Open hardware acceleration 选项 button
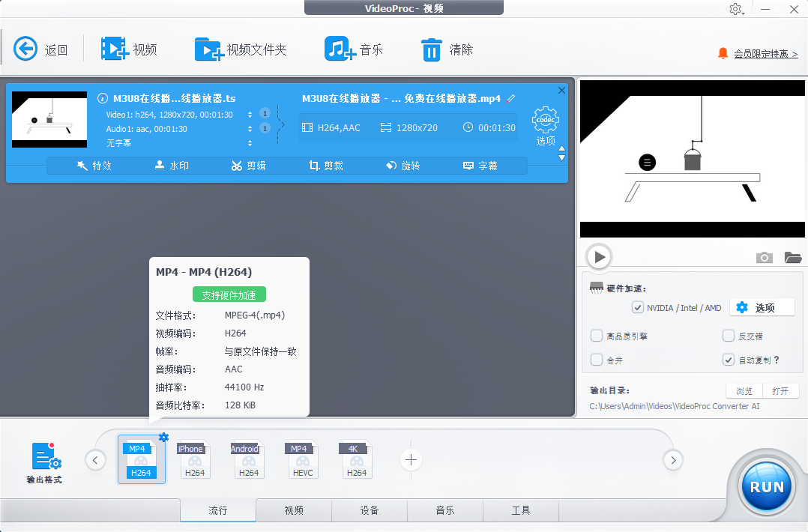 click(762, 307)
